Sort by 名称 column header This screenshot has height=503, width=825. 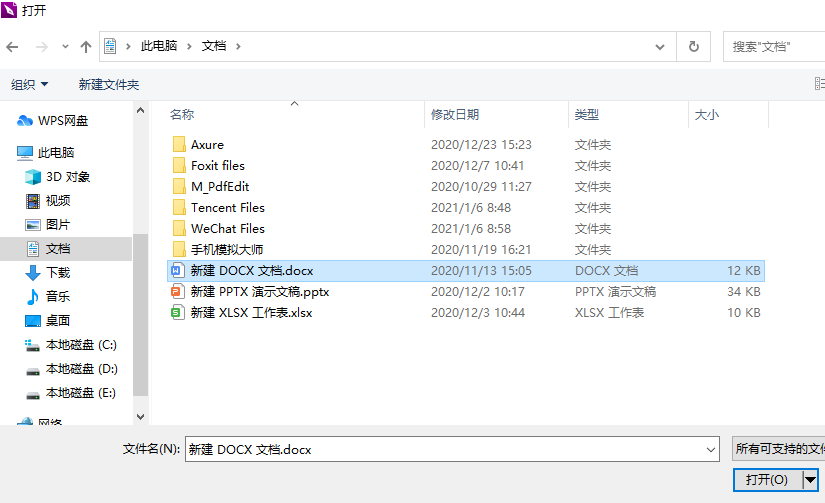[x=182, y=114]
